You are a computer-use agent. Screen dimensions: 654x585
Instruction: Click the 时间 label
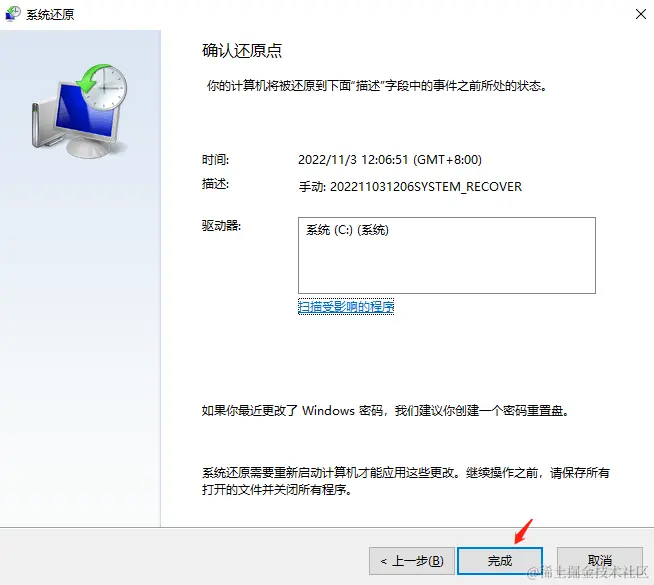click(x=215, y=160)
